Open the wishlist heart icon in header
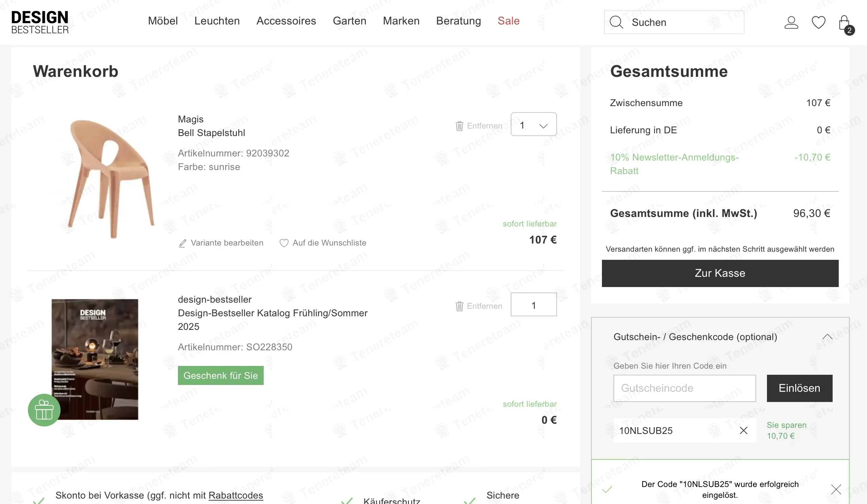The image size is (867, 504). pyautogui.click(x=818, y=22)
